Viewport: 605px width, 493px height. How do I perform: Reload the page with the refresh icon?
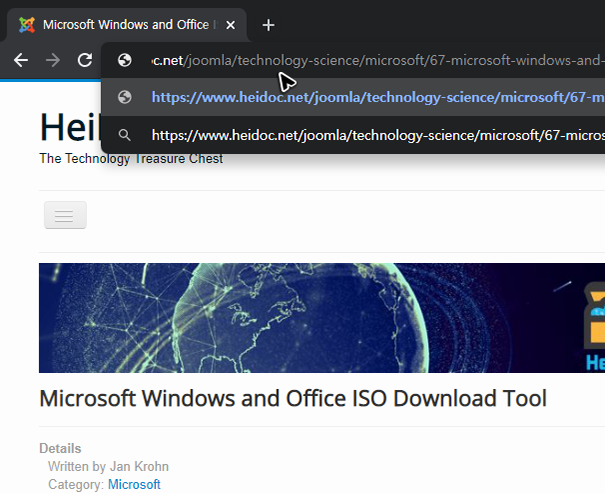click(x=85, y=60)
